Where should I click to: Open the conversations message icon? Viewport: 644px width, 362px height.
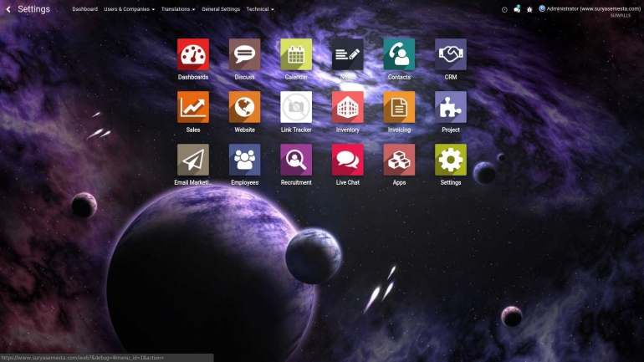(517, 8)
